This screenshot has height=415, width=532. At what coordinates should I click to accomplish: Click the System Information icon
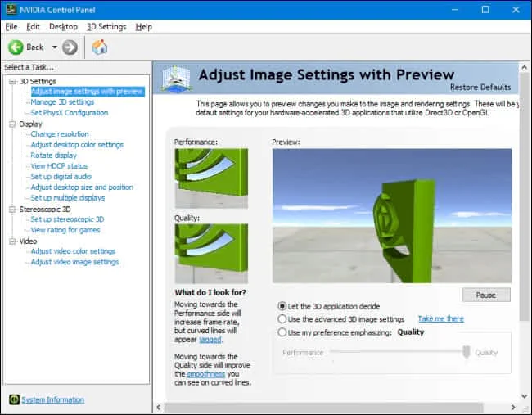coord(14,399)
